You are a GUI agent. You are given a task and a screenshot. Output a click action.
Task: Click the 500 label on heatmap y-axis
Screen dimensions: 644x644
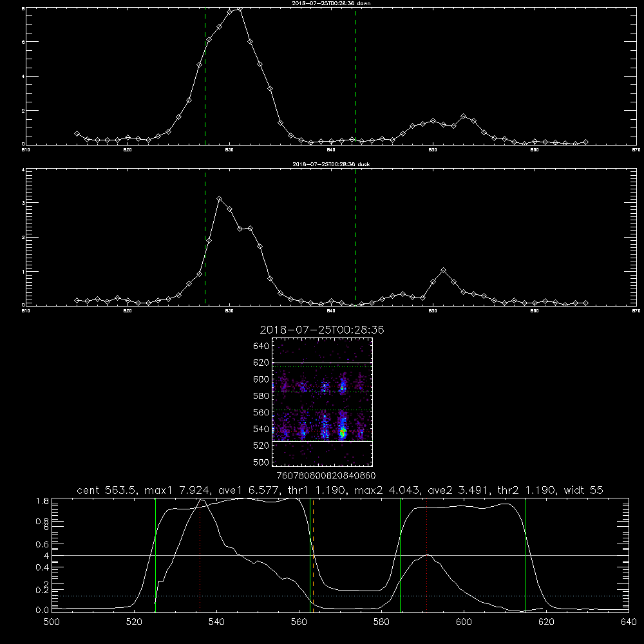261,462
